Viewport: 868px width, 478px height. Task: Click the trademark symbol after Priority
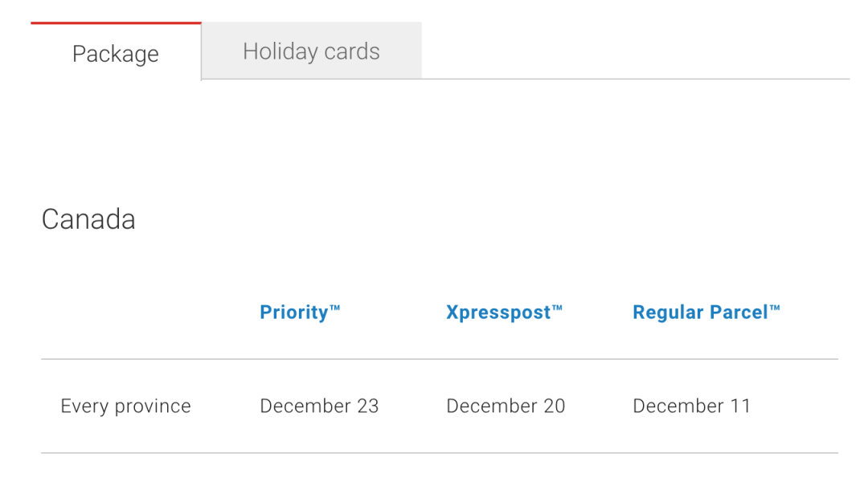pos(335,308)
